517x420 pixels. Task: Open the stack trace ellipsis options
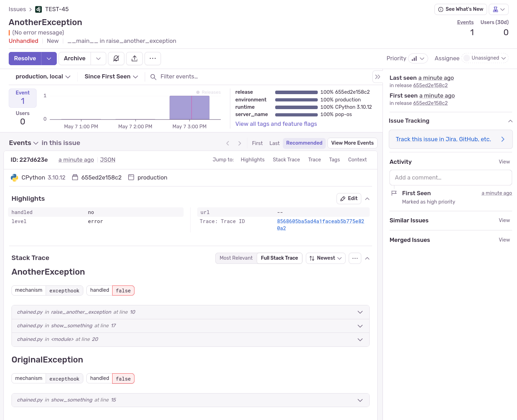(355, 258)
